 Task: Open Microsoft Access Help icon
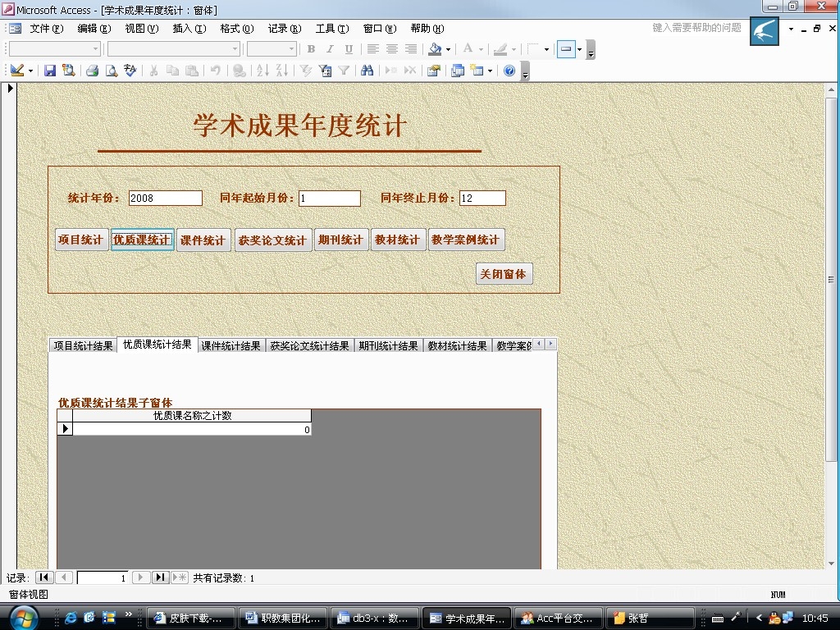click(x=509, y=71)
